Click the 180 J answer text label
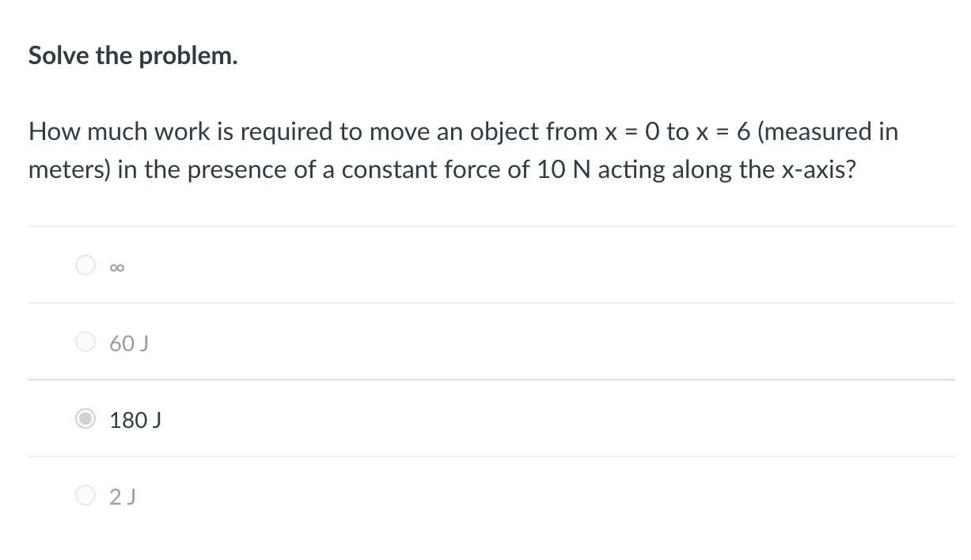This screenshot has width=971, height=560. point(135,421)
